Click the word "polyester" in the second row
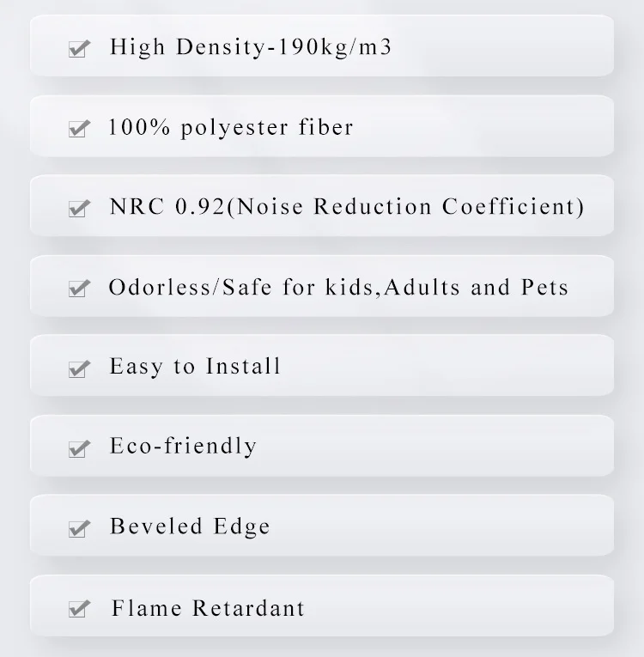This screenshot has width=644, height=657. click(235, 128)
